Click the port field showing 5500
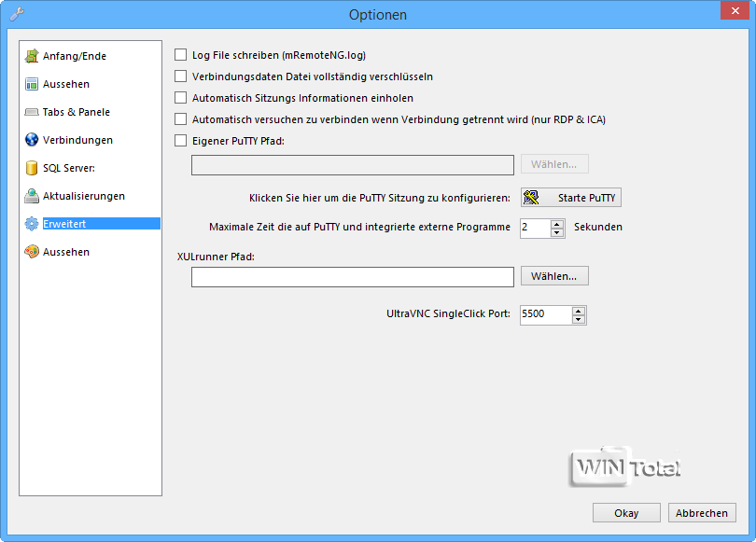Screen dimensions: 756x542 (546, 315)
